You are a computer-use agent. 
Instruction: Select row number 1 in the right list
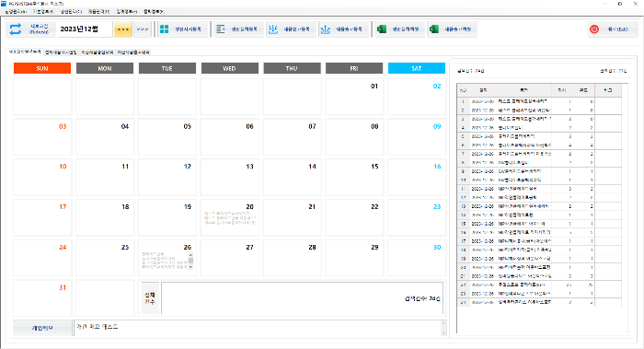[539, 101]
